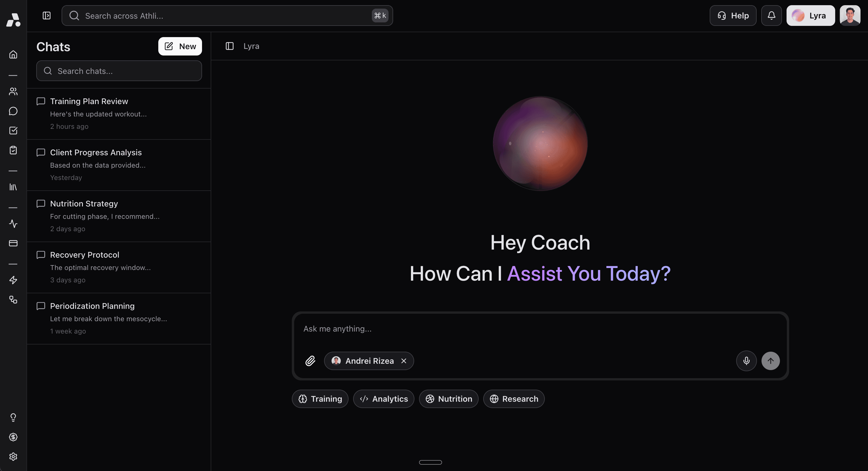Open the Automations lightning icon
The height and width of the screenshot is (471, 868).
13,280
